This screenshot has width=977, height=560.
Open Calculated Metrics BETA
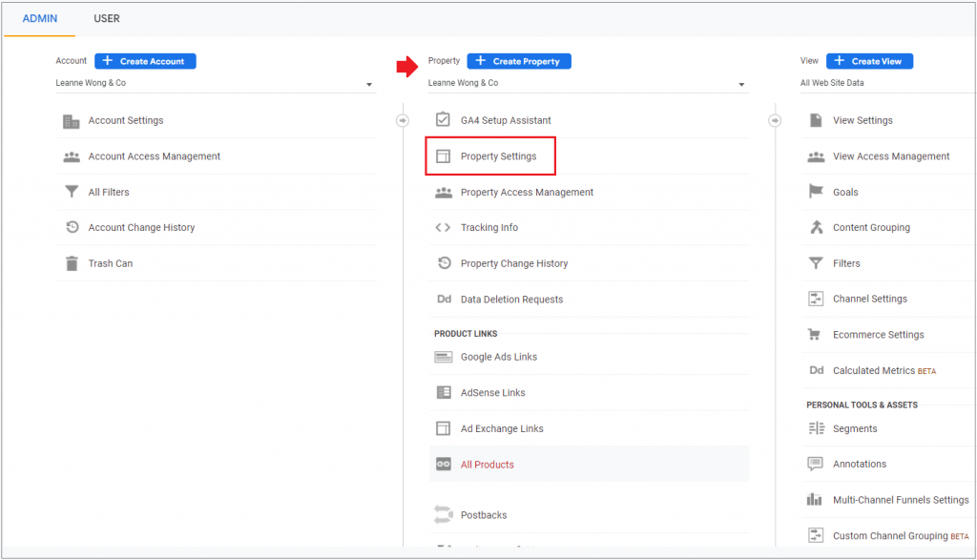click(x=884, y=371)
